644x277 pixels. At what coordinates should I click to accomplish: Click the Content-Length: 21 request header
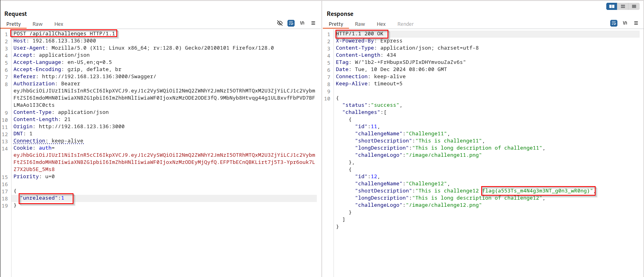click(x=42, y=119)
